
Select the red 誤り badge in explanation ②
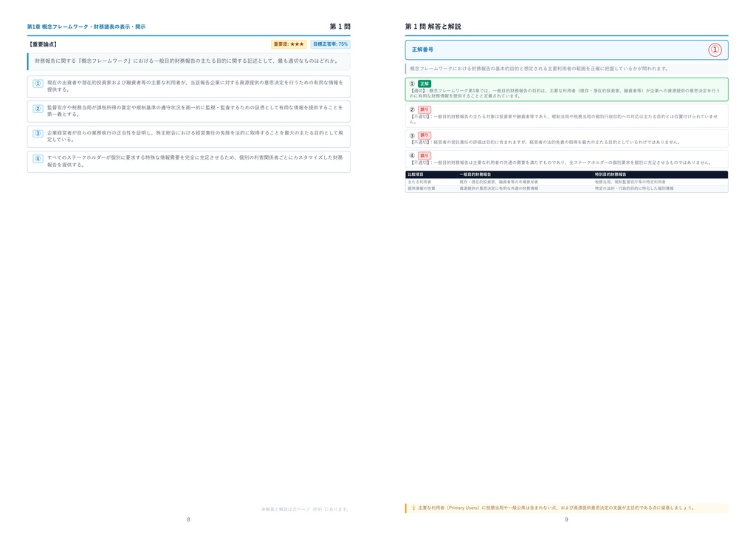pos(425,109)
